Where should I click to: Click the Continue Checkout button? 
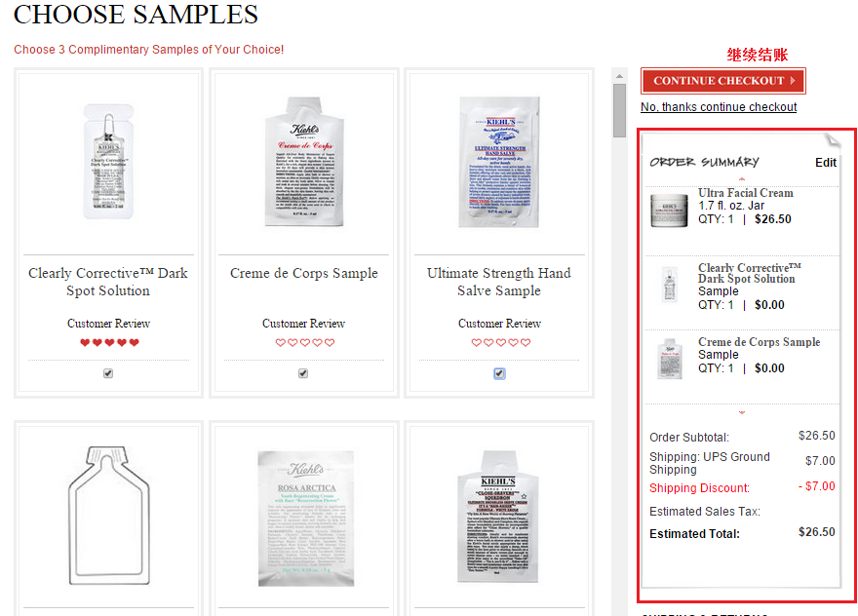pyautogui.click(x=722, y=81)
